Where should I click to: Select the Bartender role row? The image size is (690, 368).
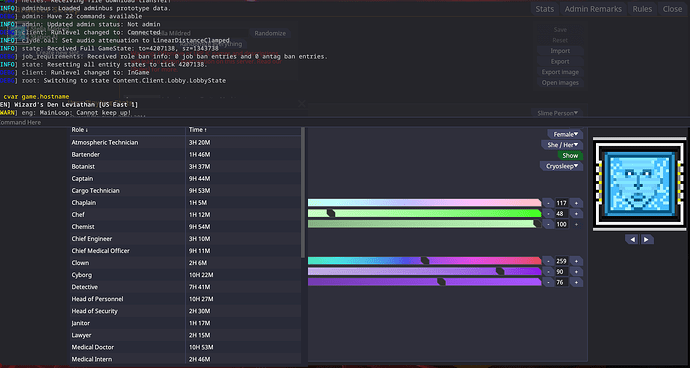click(185, 155)
